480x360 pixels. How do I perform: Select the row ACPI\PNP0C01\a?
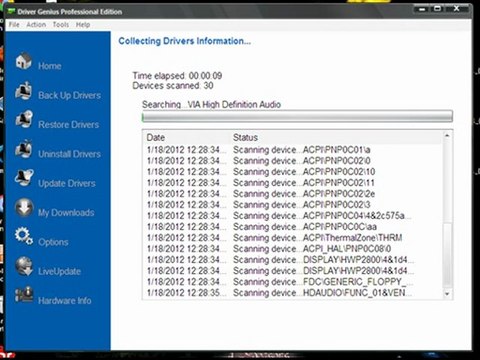tap(293, 150)
